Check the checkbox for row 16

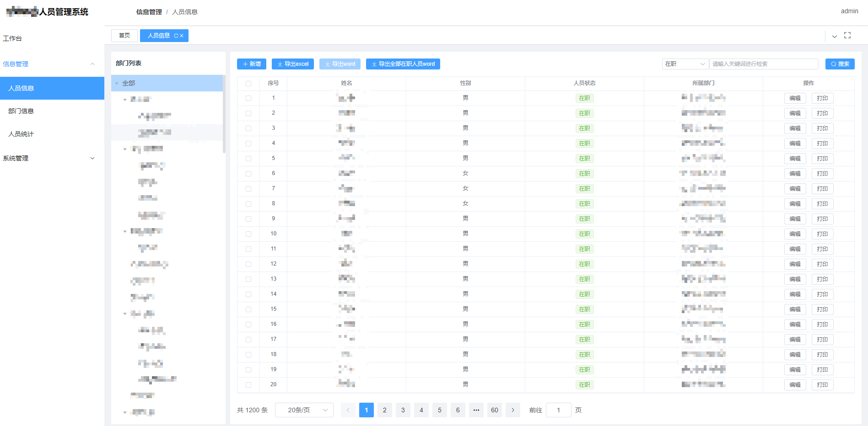(x=248, y=325)
